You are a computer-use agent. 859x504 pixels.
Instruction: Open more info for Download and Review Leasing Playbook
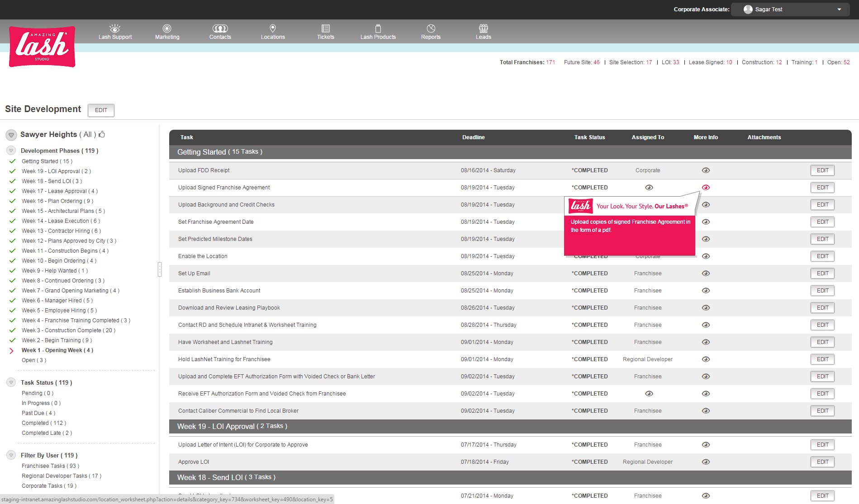pos(706,308)
